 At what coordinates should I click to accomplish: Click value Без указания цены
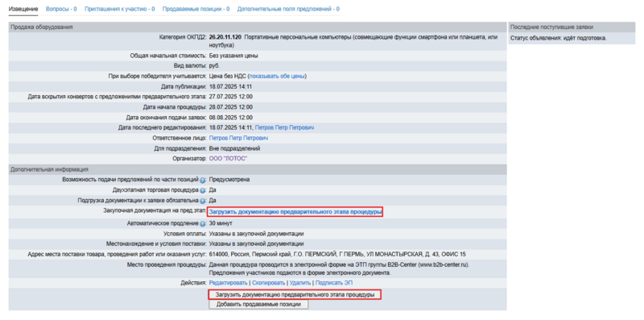pos(233,56)
